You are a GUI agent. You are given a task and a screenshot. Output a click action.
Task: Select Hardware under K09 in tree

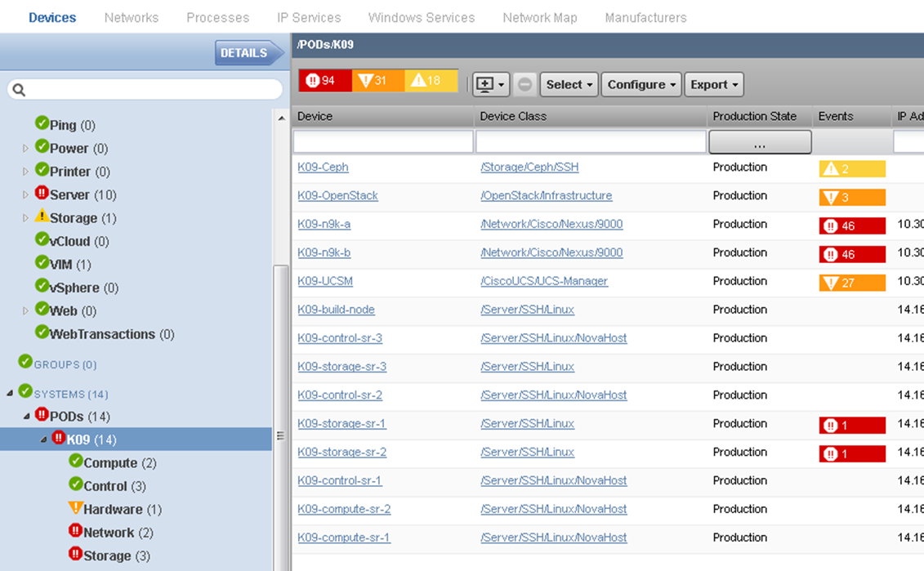coord(113,509)
